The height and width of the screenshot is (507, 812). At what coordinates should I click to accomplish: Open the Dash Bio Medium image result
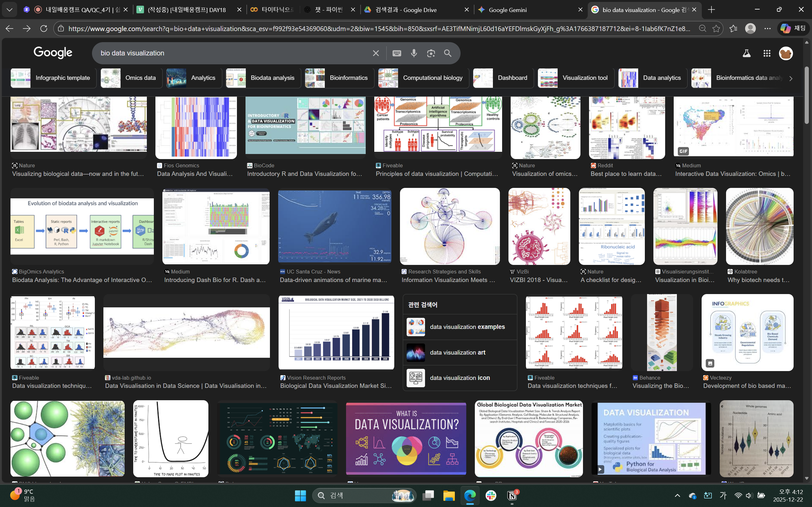[x=216, y=226]
